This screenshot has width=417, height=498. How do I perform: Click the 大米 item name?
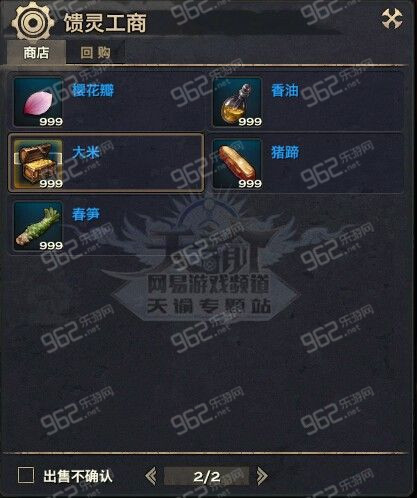tap(86, 152)
